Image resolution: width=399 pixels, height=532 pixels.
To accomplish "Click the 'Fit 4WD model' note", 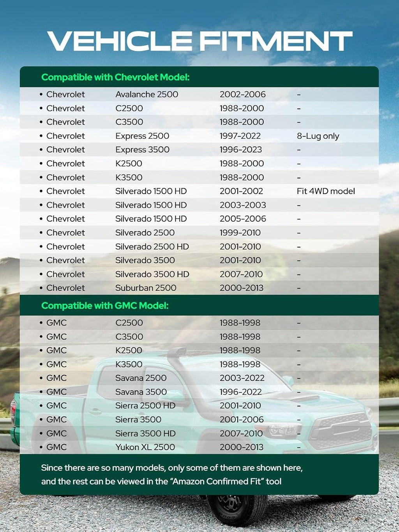I will pos(326,191).
